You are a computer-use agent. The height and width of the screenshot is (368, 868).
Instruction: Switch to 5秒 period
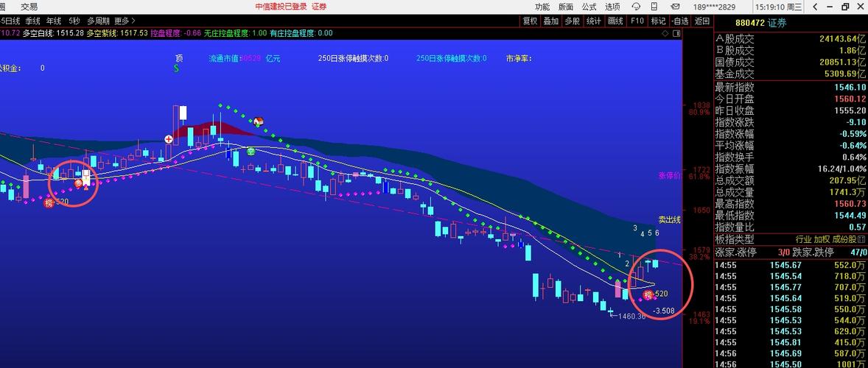click(74, 21)
